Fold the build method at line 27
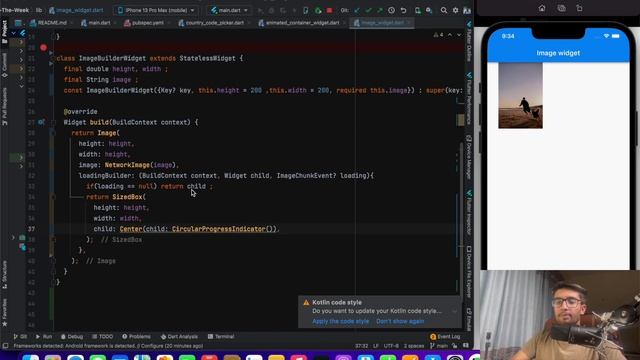The width and height of the screenshot is (640, 360). tap(53, 122)
